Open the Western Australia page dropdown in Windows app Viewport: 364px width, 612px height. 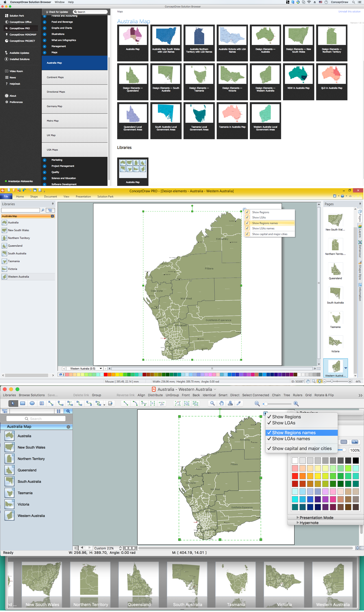coord(101,369)
